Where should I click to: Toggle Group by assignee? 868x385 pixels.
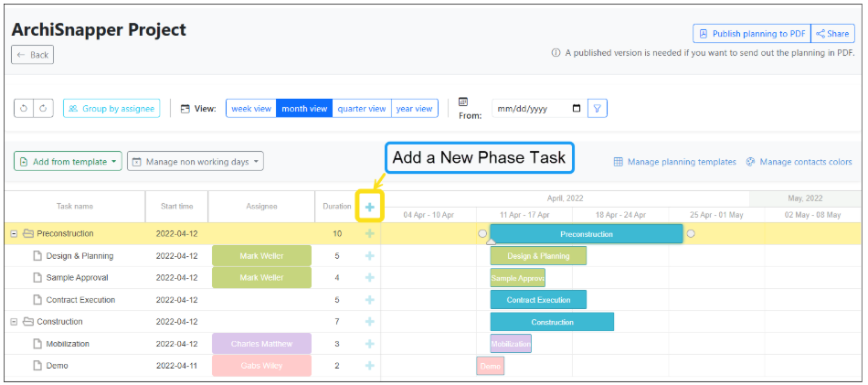point(111,109)
